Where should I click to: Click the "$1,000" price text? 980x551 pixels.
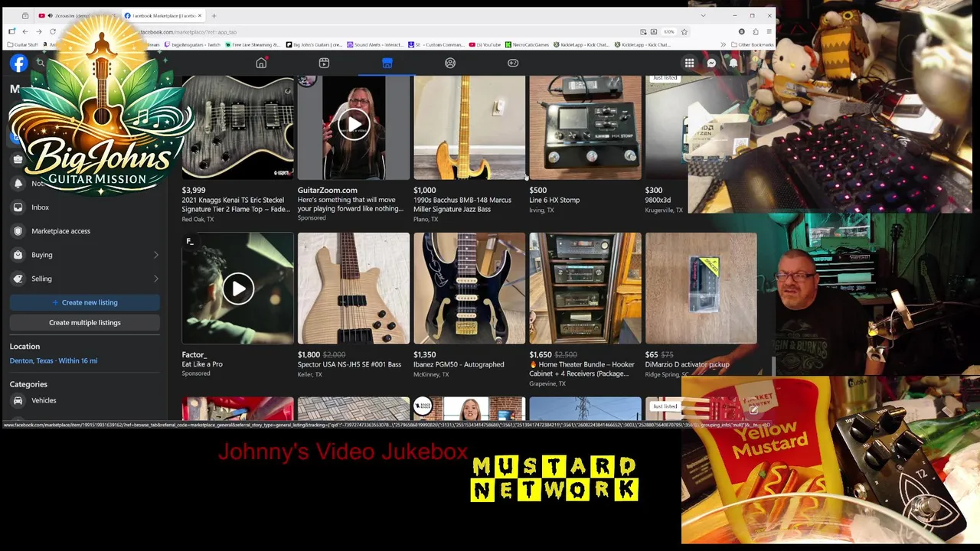coord(425,190)
